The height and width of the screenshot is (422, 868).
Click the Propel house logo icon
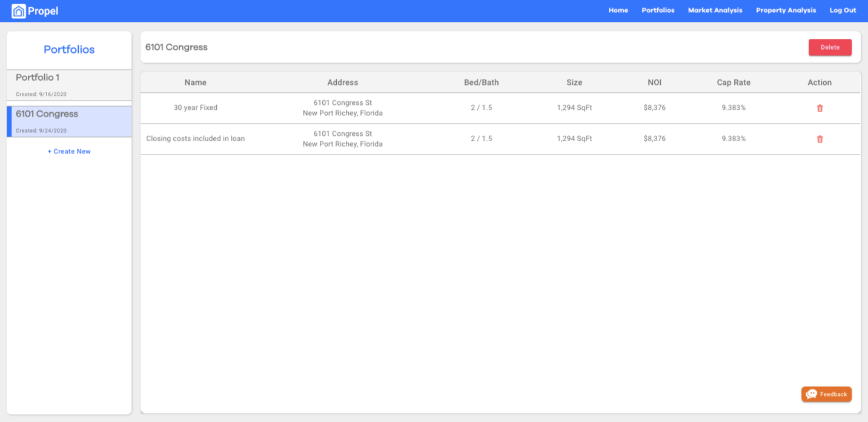pyautogui.click(x=19, y=11)
